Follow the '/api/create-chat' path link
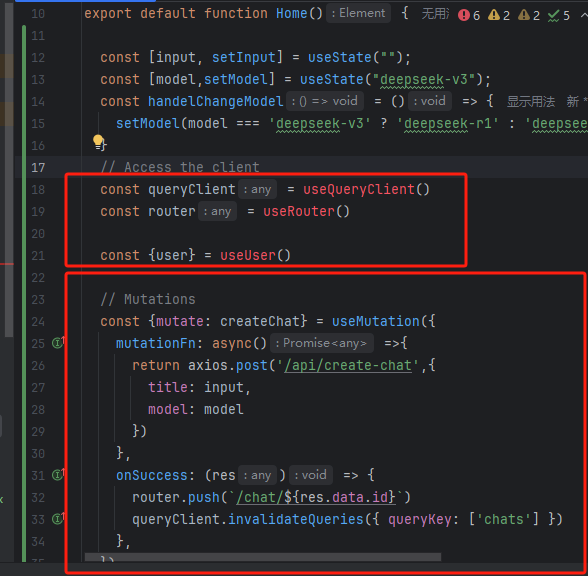The height and width of the screenshot is (576, 588). (348, 365)
